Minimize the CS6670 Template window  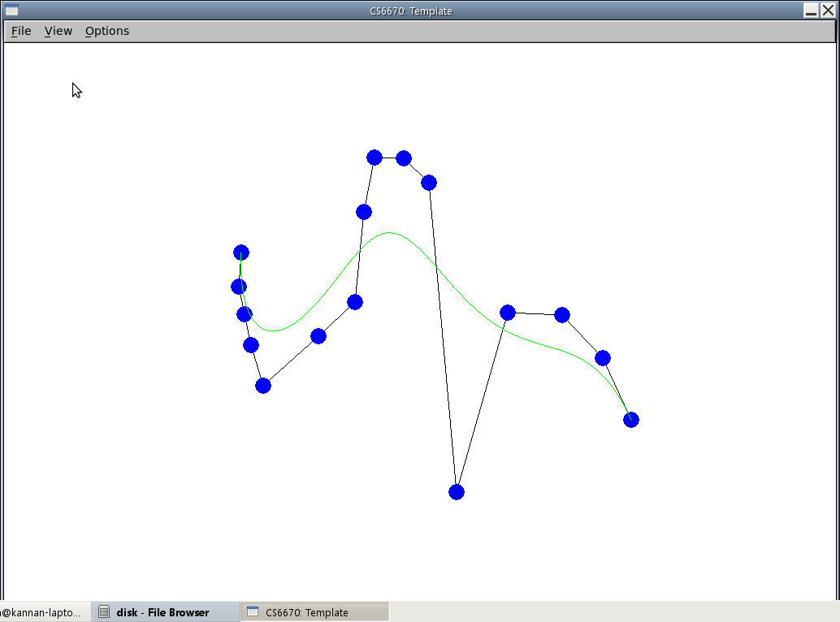pos(812,11)
